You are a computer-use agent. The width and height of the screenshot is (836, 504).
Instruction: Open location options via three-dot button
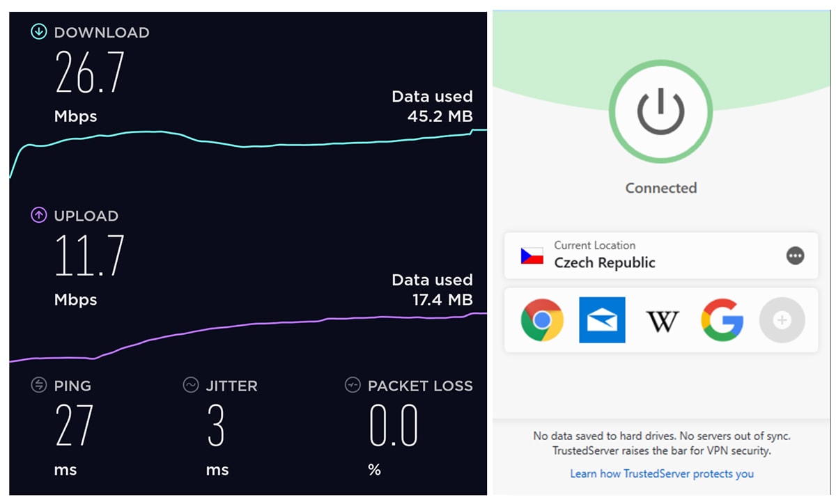pyautogui.click(x=795, y=255)
